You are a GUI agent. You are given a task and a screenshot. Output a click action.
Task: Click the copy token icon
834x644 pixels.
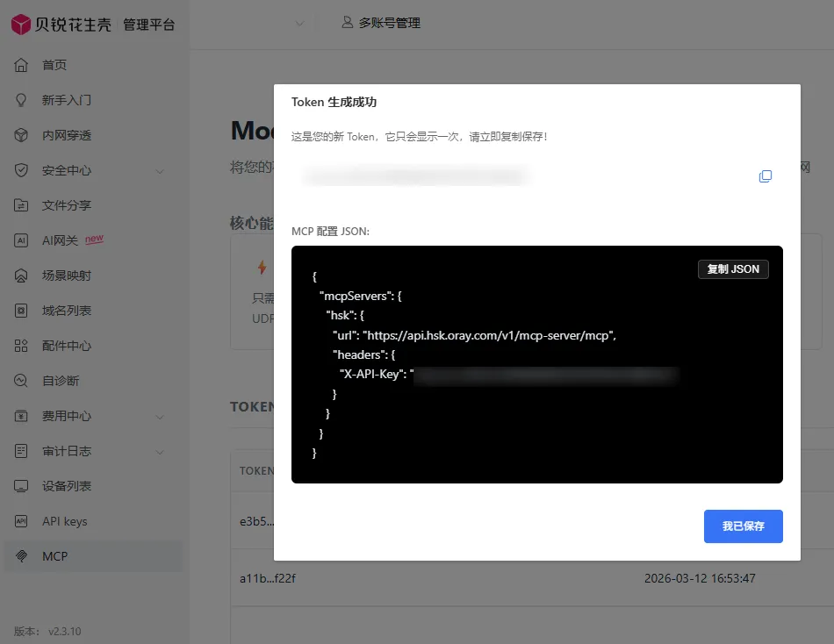(765, 176)
